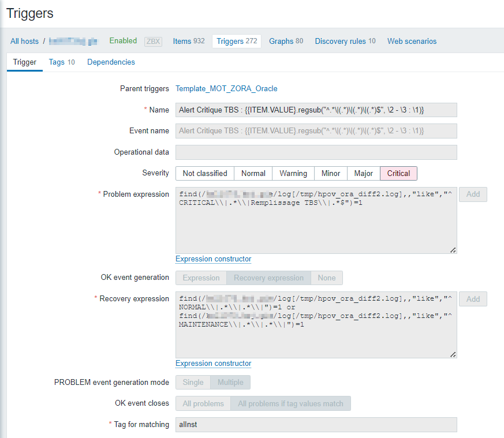Choose Not classified severity
The width and height of the screenshot is (504, 438).
pos(205,173)
